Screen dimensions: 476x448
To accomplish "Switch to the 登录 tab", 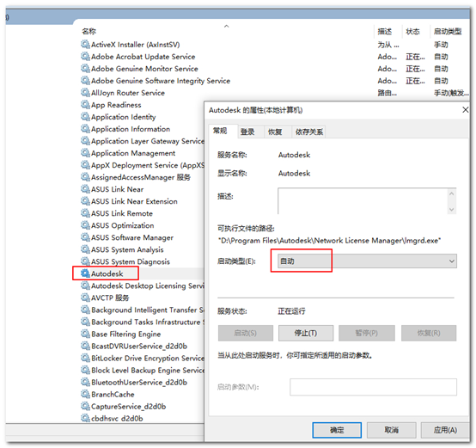I will (x=247, y=132).
